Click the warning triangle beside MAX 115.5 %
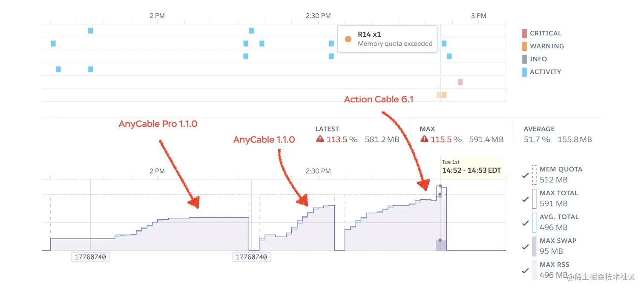Viewport: 644px width, 290px height. pyautogui.click(x=424, y=139)
